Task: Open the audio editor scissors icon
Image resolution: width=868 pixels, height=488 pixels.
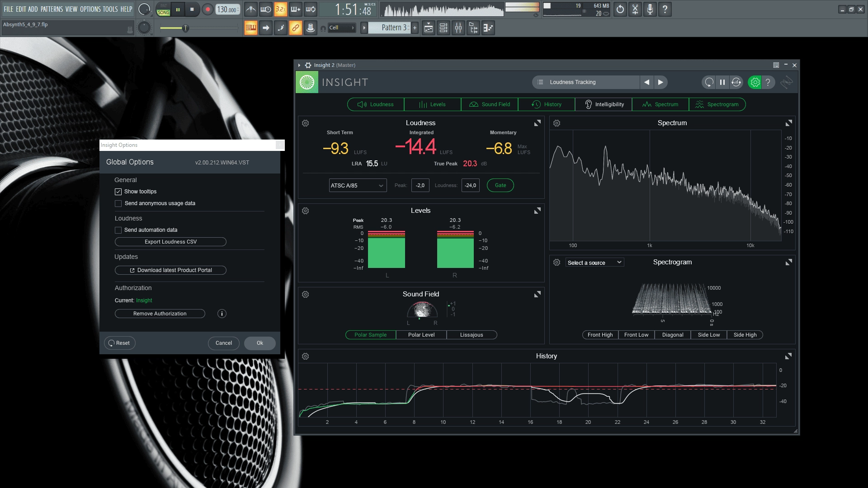Action: click(635, 9)
